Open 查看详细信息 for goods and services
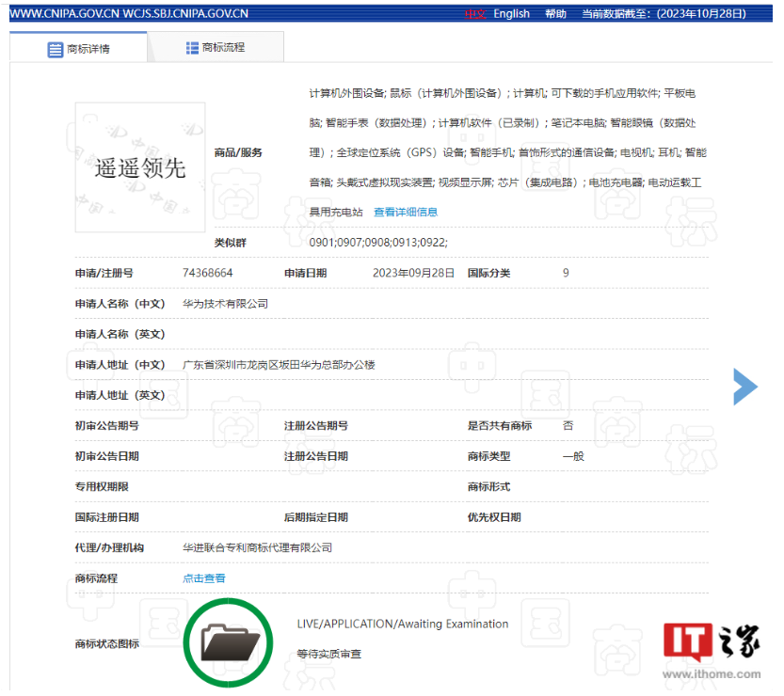This screenshot has height=696, width=784. click(406, 212)
